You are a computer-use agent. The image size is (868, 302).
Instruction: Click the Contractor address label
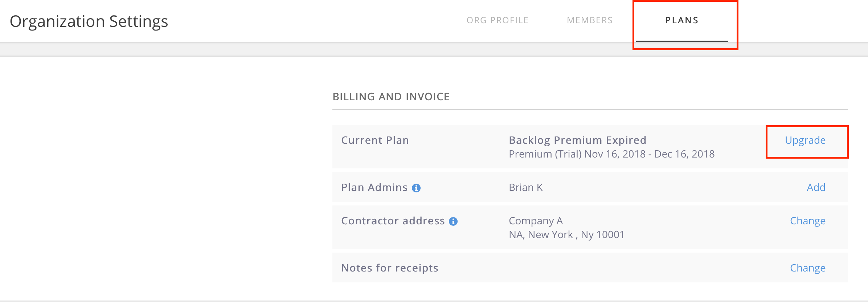pyautogui.click(x=393, y=221)
